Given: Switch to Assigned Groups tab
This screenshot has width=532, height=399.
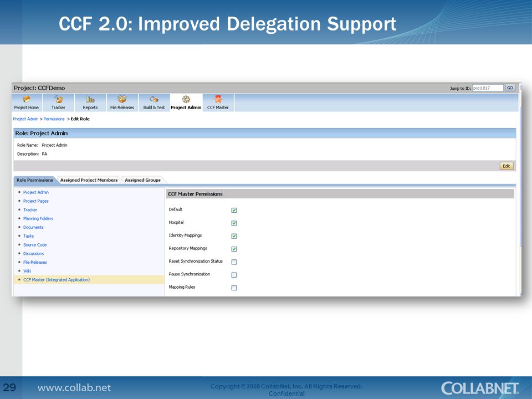Looking at the screenshot, I should coord(142,180).
